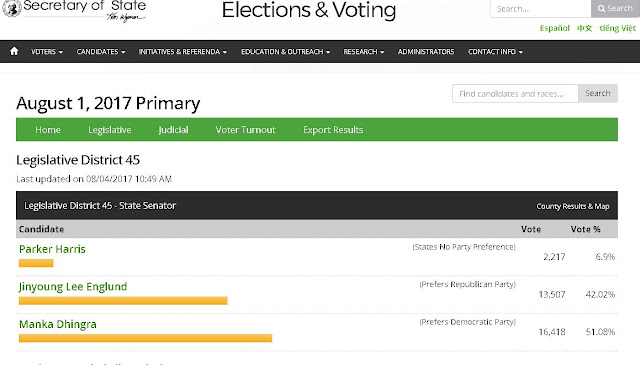Switch language to tiếng Việt
The image size is (640, 365).
click(x=617, y=28)
